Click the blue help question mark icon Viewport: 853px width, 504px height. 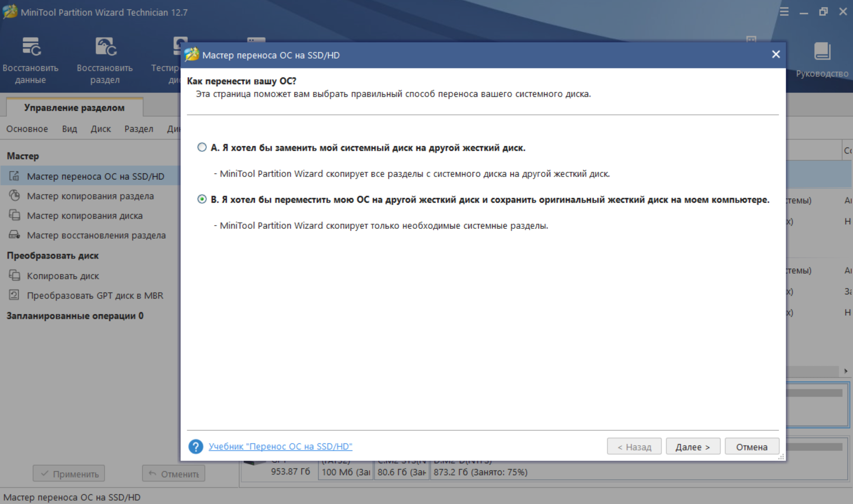pyautogui.click(x=196, y=447)
